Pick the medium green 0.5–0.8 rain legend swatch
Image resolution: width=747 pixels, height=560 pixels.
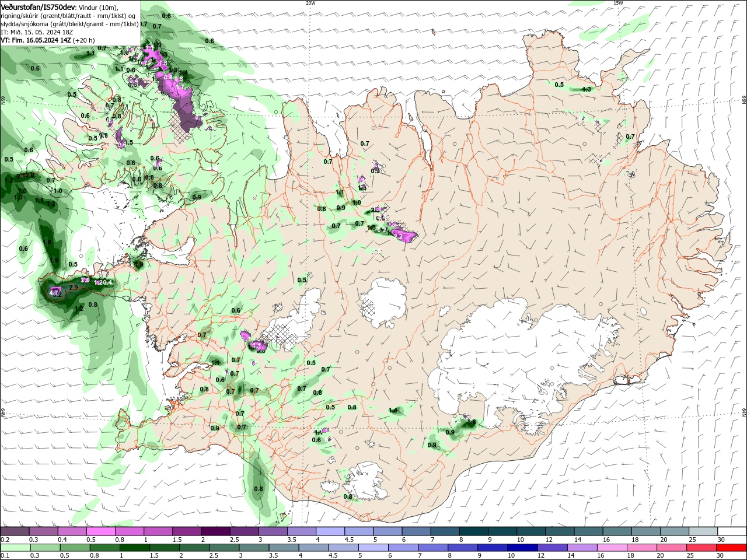[75, 548]
